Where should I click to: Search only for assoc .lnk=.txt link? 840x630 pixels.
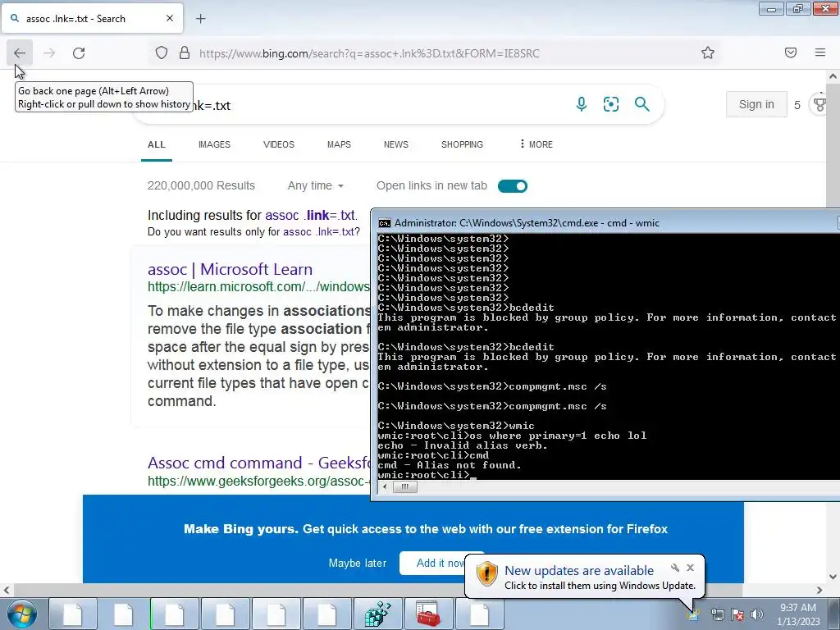click(319, 232)
